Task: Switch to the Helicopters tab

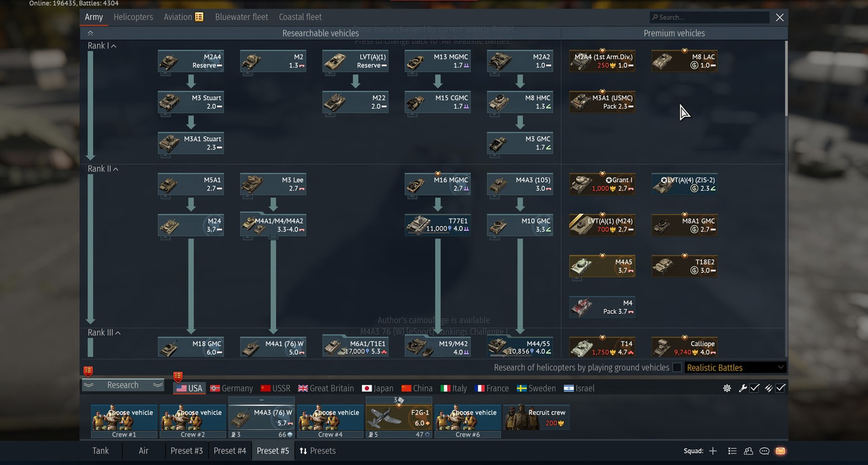Action: 133,17
